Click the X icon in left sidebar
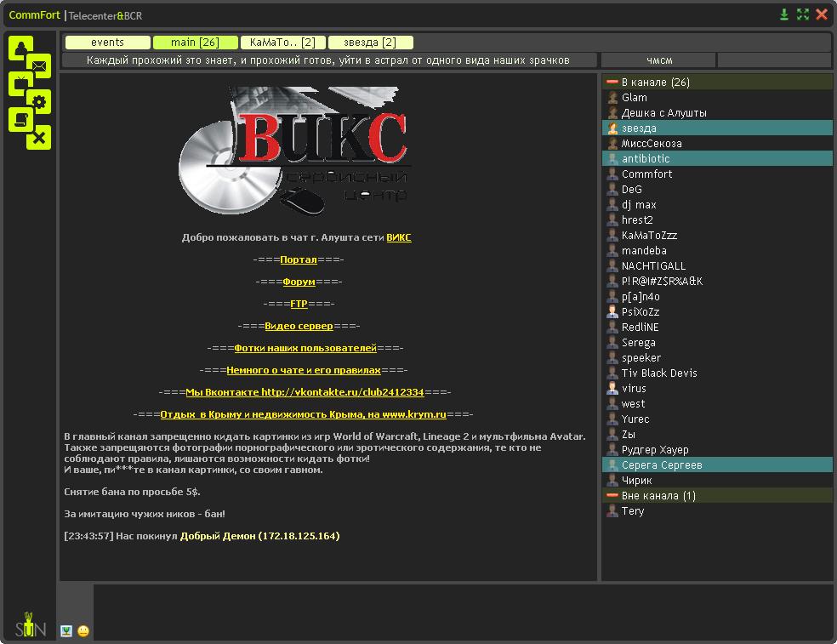 pyautogui.click(x=39, y=138)
